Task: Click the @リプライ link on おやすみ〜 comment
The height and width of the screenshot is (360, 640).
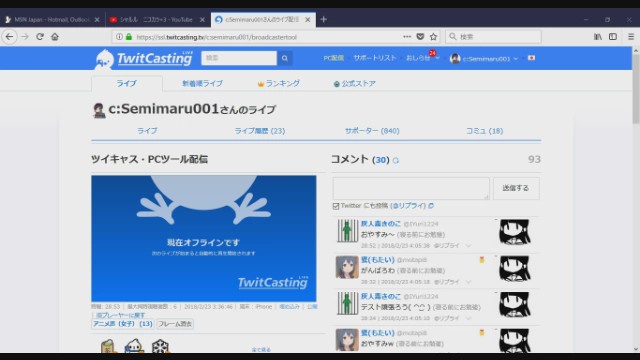Action: click(x=447, y=246)
